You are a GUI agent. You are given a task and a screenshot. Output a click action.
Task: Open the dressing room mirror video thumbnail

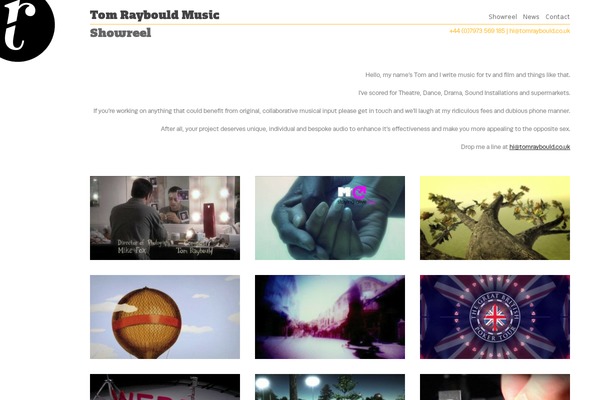click(165, 218)
